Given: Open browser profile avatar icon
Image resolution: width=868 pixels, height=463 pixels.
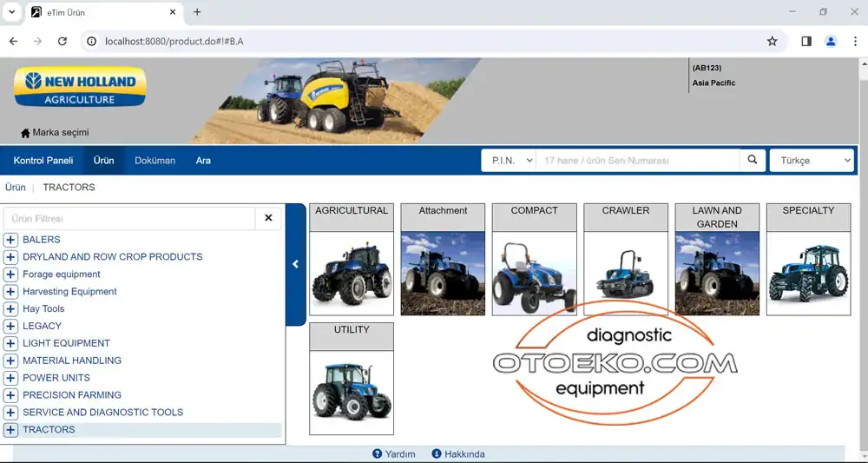Looking at the screenshot, I should [831, 41].
